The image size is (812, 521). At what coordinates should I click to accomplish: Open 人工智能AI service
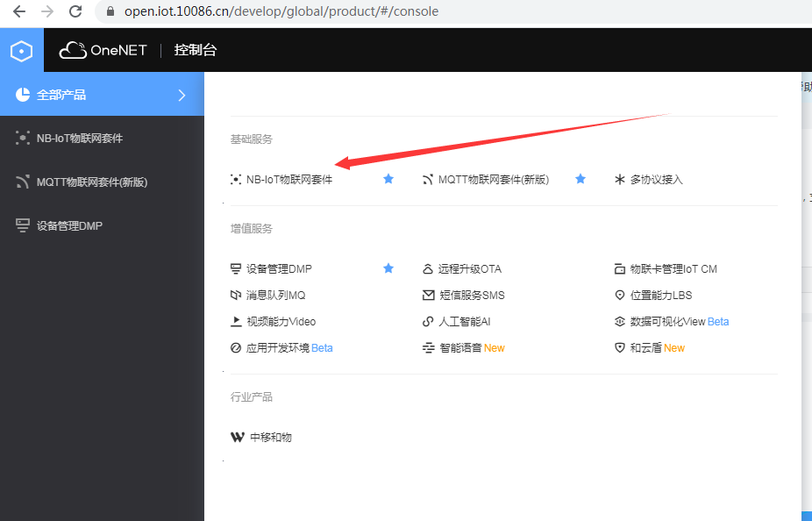(x=465, y=322)
